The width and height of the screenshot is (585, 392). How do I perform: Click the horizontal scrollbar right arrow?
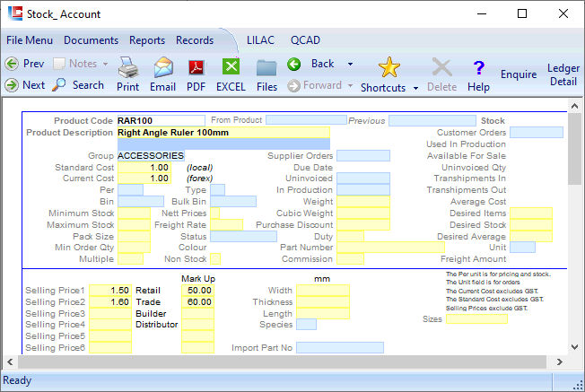coord(559,362)
